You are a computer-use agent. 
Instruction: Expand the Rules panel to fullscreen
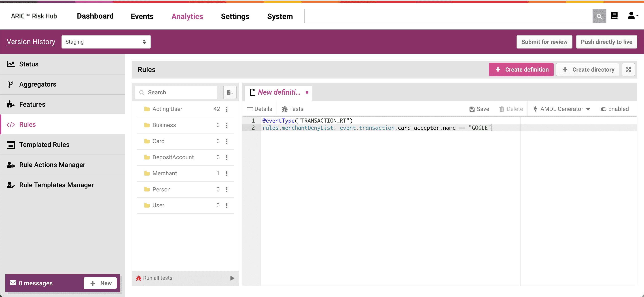point(628,70)
